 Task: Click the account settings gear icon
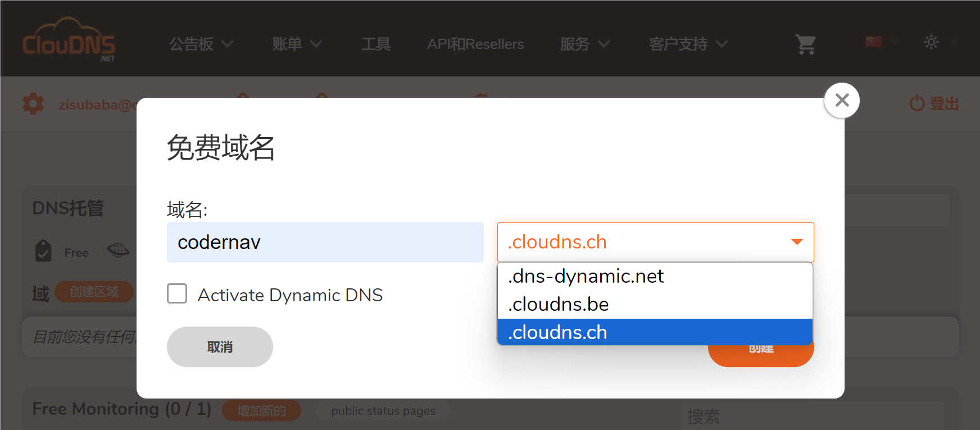click(33, 104)
